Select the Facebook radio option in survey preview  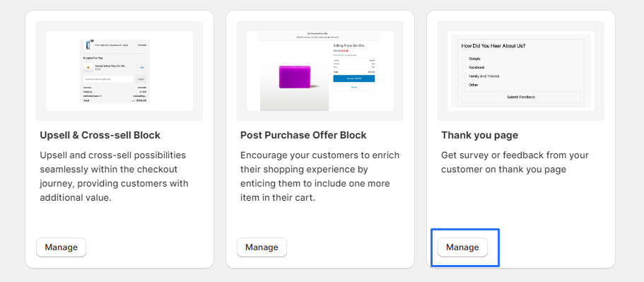coord(464,67)
